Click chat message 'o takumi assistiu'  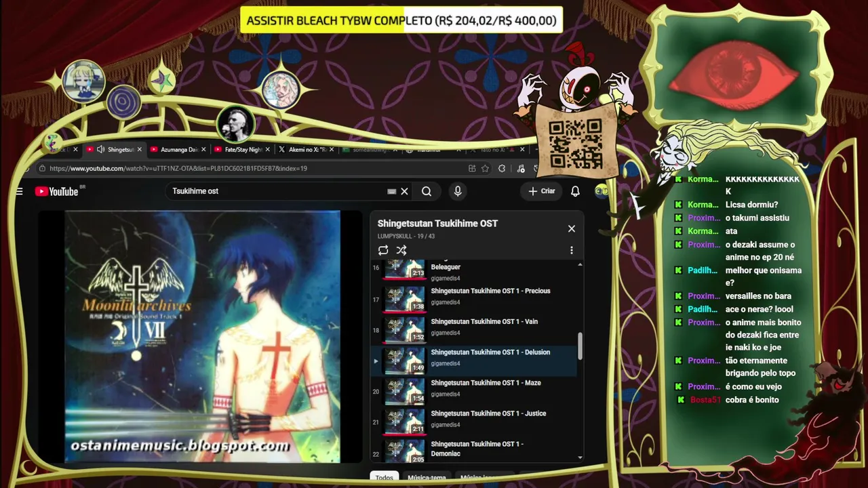coord(757,218)
